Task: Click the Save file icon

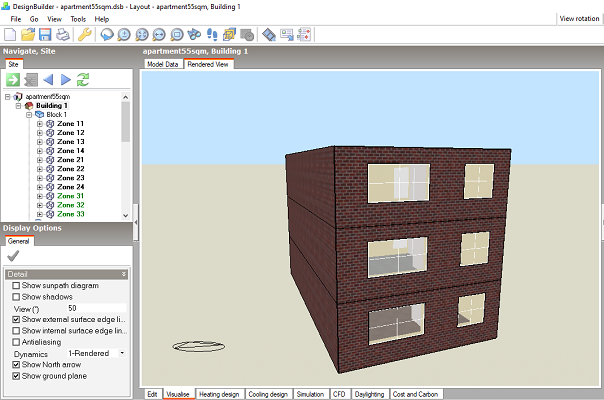Action: tap(45, 35)
